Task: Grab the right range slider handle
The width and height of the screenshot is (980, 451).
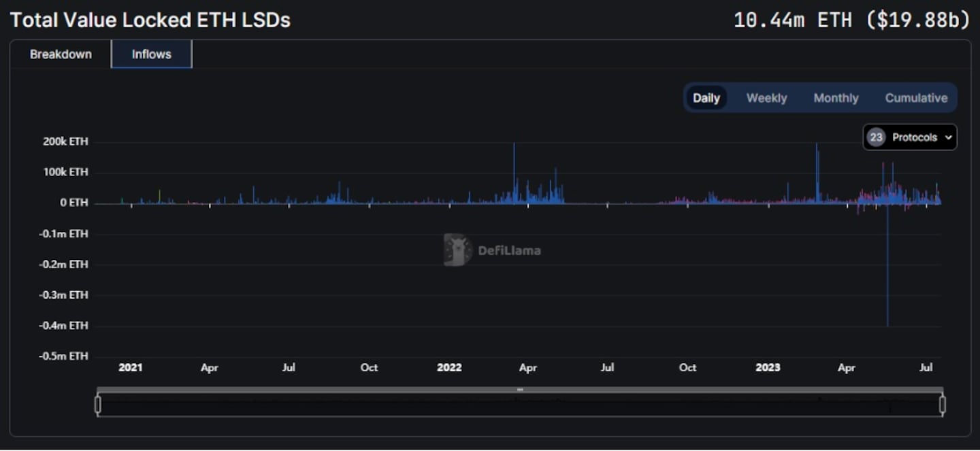Action: coord(943,405)
